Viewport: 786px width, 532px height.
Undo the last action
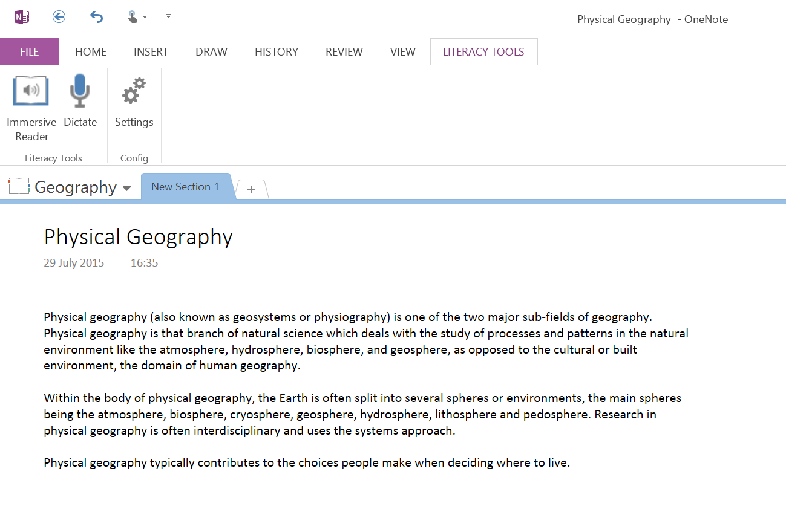[96, 17]
